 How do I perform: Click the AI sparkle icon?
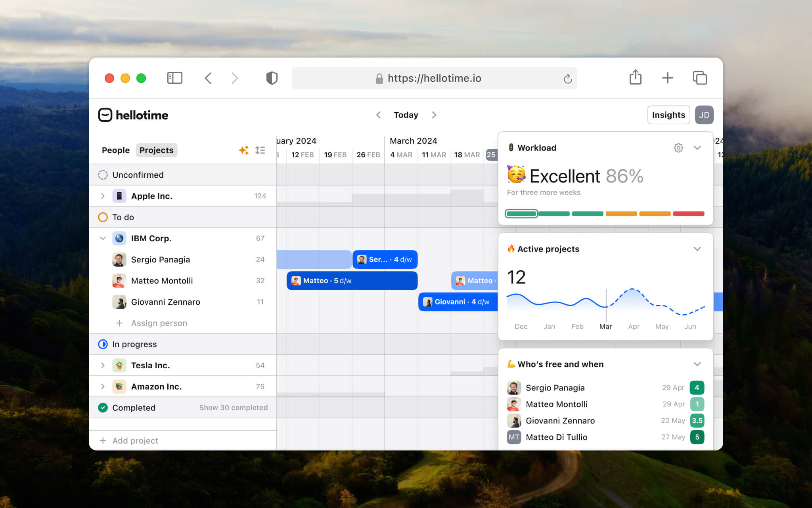pos(243,150)
